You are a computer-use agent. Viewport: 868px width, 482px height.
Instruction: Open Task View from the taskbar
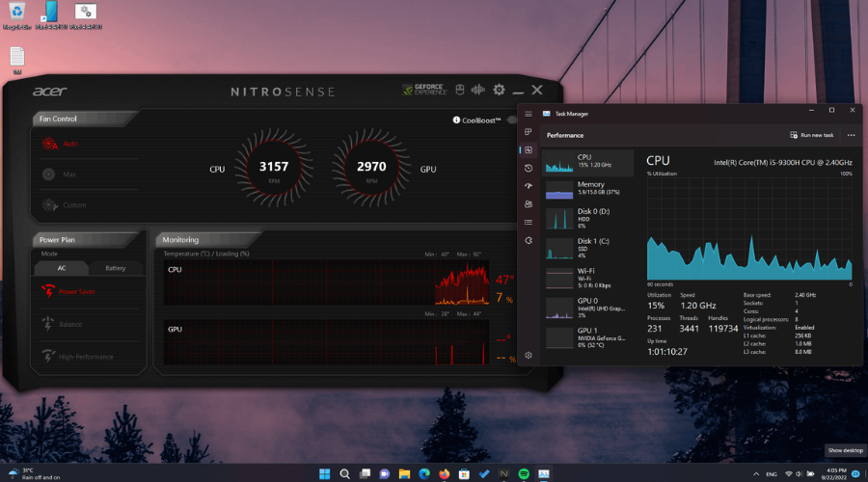click(x=365, y=473)
